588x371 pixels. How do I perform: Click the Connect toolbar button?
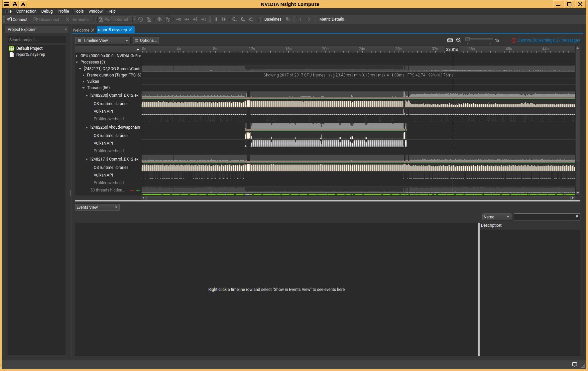click(17, 19)
